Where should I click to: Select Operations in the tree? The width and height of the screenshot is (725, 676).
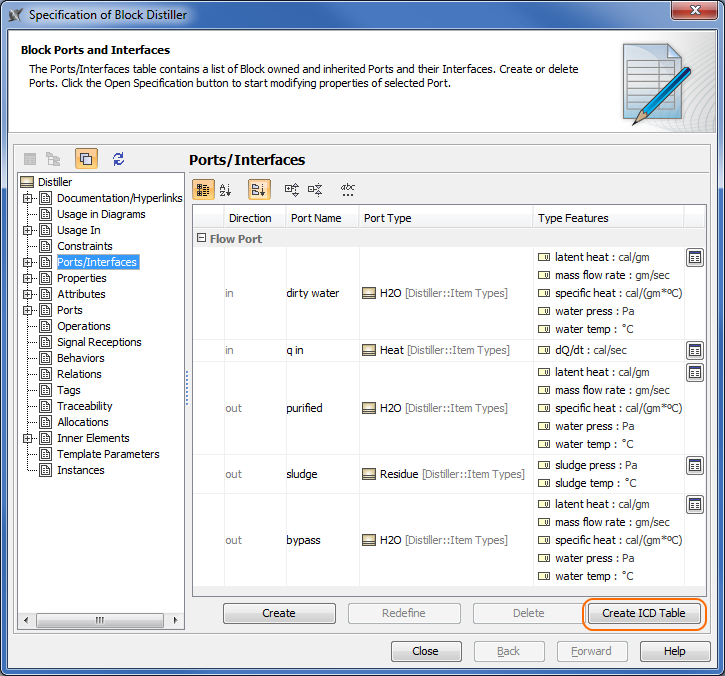click(84, 326)
